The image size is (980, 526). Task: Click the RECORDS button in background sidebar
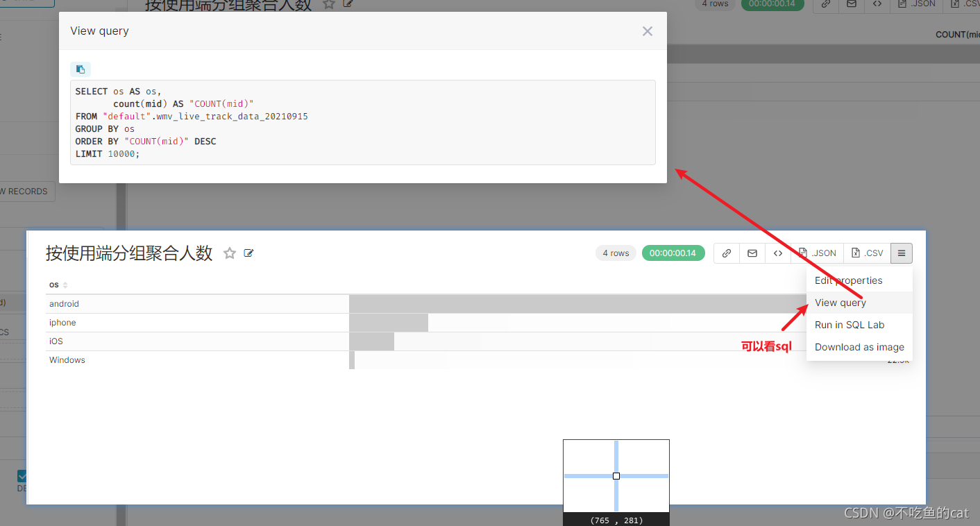(x=26, y=192)
